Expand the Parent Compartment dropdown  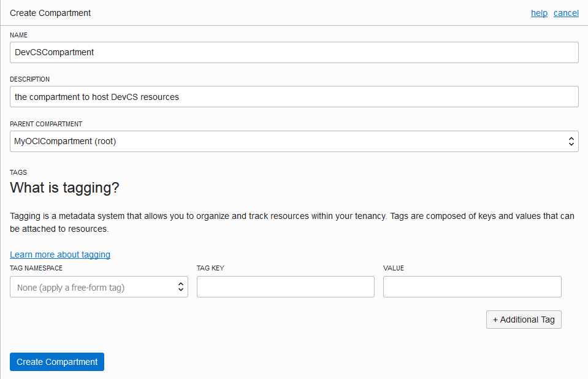pos(294,141)
